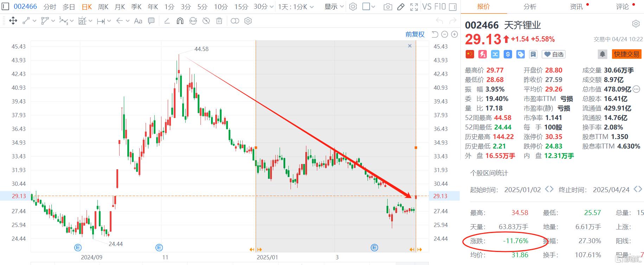Open the 资讯 news tab
The width and height of the screenshot is (644, 265).
pyautogui.click(x=576, y=7)
